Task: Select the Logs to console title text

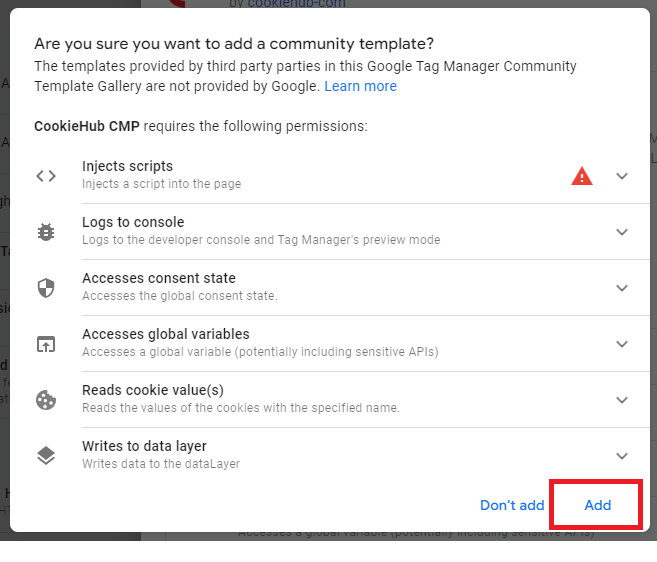Action: click(133, 222)
